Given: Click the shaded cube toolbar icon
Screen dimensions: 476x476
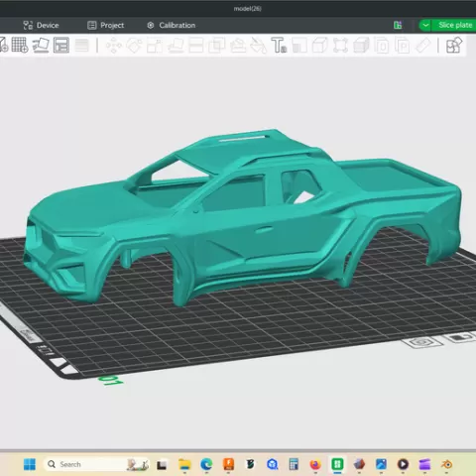Looking at the screenshot, I should point(361,46).
